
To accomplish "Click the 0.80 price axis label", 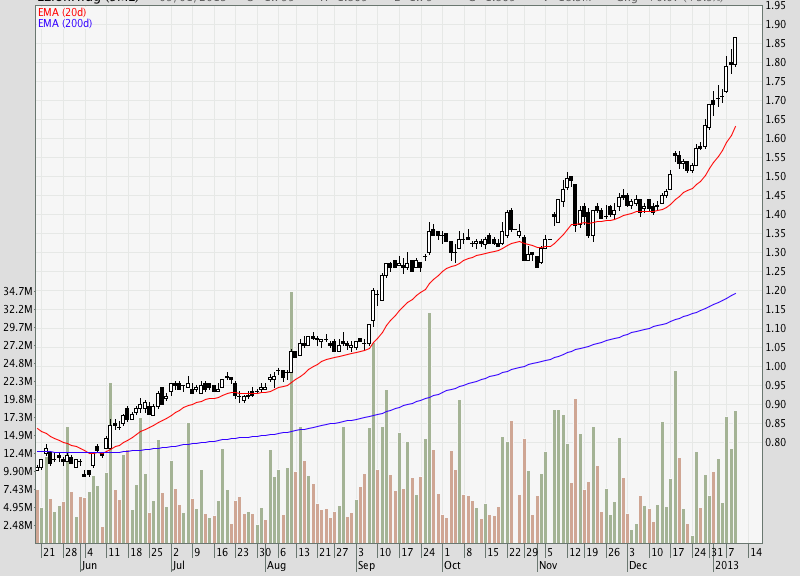I will (775, 442).
